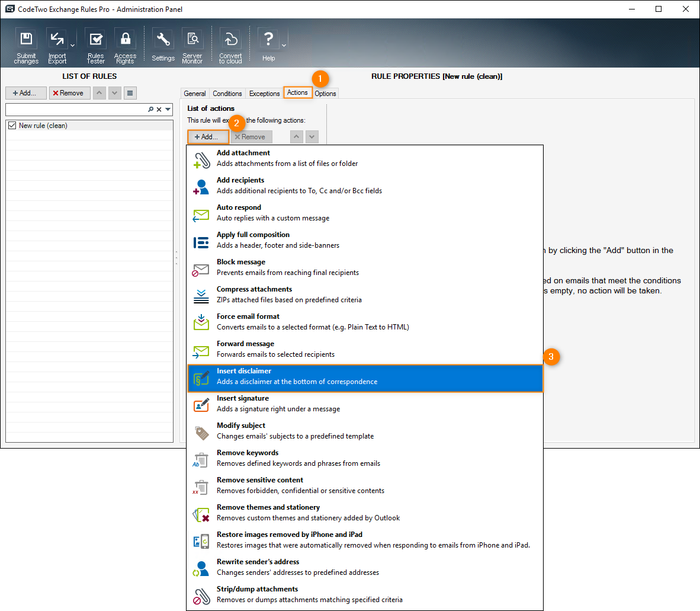Viewport: 700px width, 611px height.
Task: Toggle the New rule (clean) checkbox
Action: tap(12, 126)
